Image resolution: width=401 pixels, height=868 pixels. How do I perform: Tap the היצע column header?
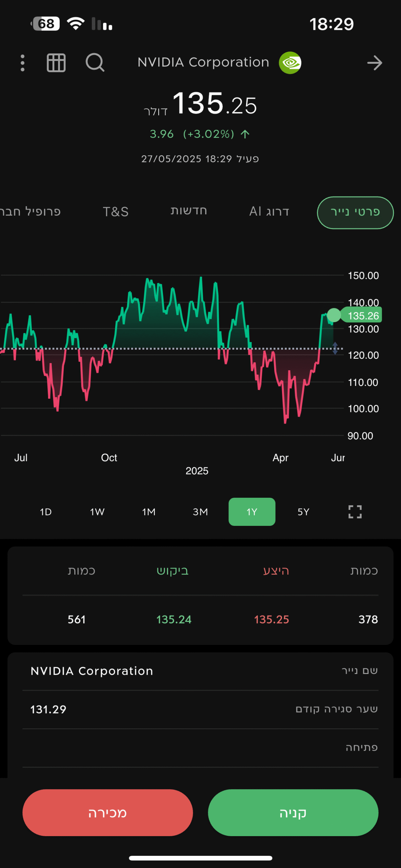276,571
